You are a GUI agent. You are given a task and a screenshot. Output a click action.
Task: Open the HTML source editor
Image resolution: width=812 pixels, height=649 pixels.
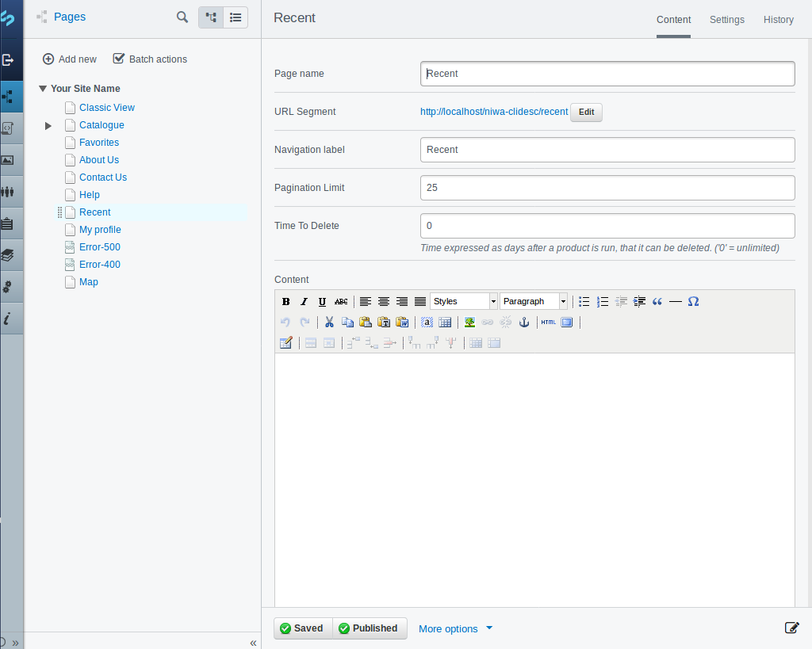[548, 323]
